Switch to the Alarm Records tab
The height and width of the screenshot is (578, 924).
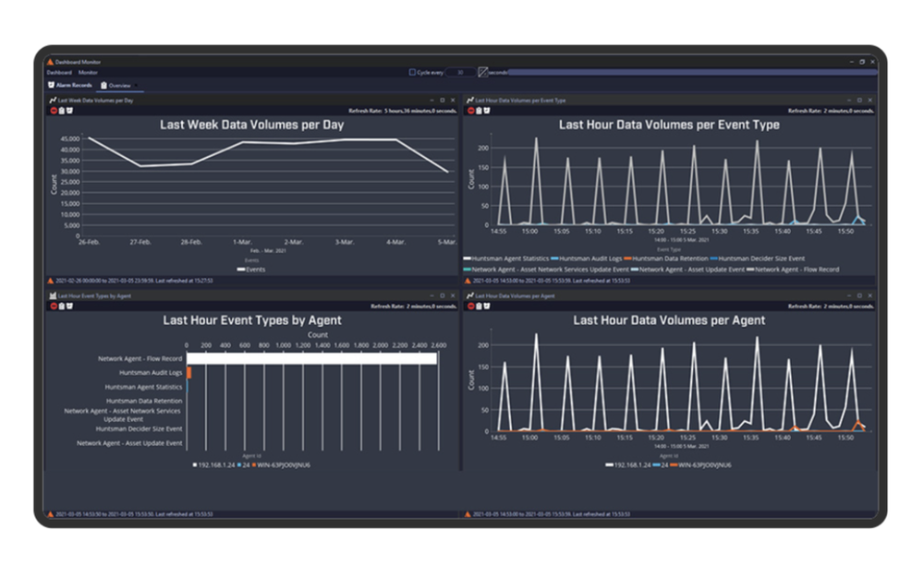point(69,85)
